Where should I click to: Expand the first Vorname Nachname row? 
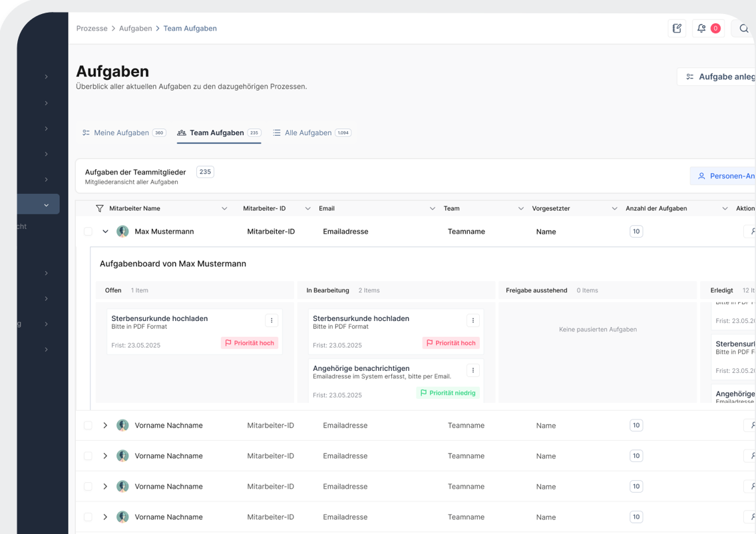pyautogui.click(x=105, y=425)
